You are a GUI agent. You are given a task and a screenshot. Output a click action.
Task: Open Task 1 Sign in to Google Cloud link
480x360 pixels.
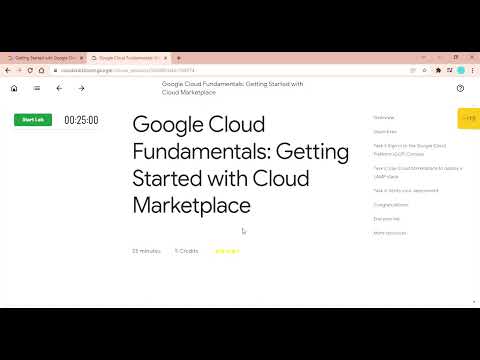pyautogui.click(x=409, y=150)
